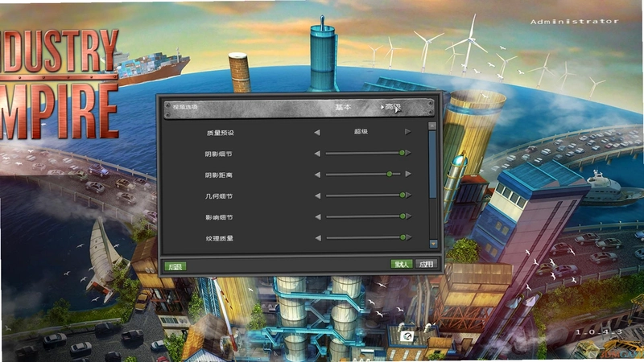Click the scrollbar up arrow
Screen dimensions: 644x362
point(432,125)
